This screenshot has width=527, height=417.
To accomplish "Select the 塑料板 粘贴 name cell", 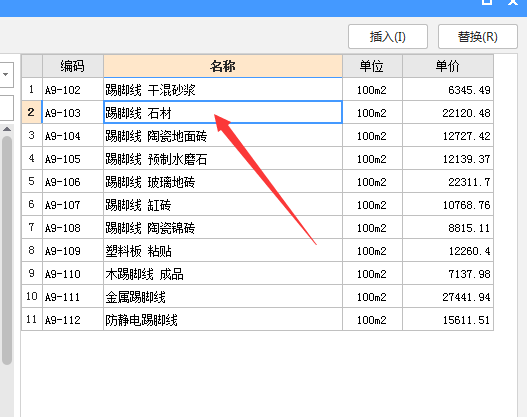I will click(x=223, y=251).
